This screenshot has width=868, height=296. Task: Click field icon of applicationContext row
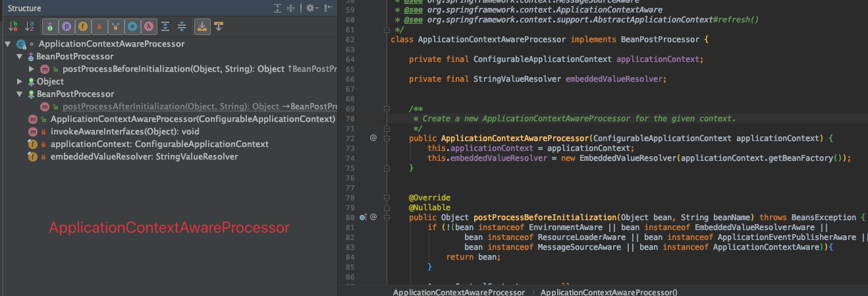pyautogui.click(x=32, y=144)
